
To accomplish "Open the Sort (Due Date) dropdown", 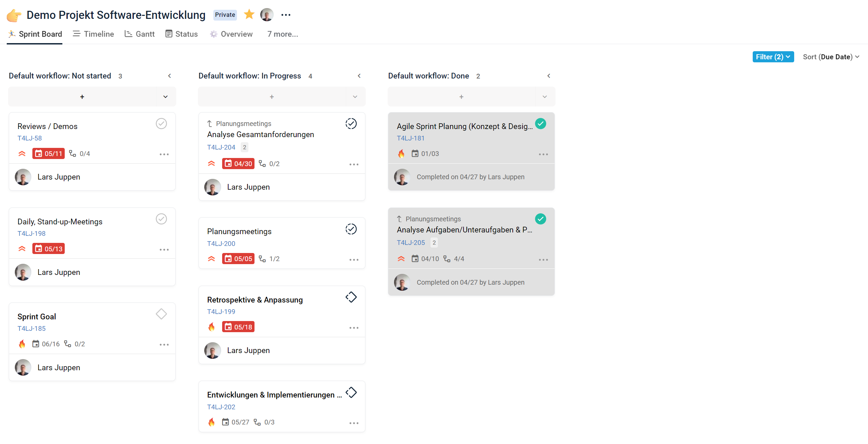I will click(831, 57).
